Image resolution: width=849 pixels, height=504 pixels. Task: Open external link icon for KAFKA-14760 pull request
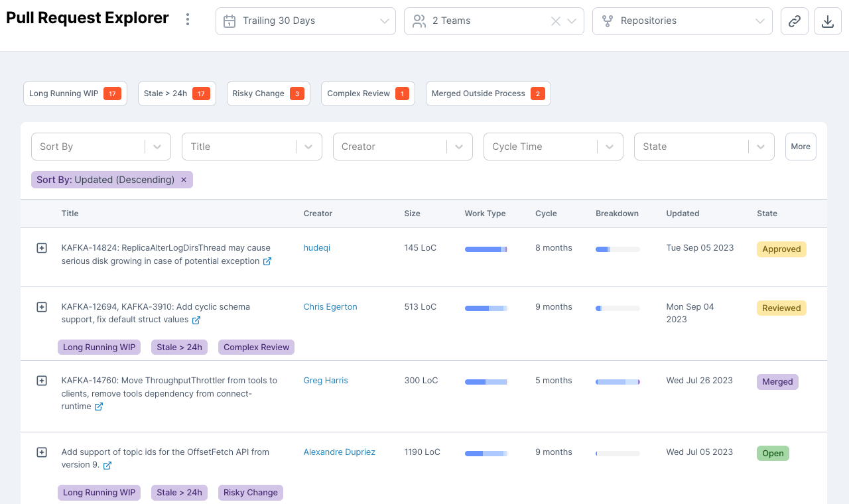99,407
